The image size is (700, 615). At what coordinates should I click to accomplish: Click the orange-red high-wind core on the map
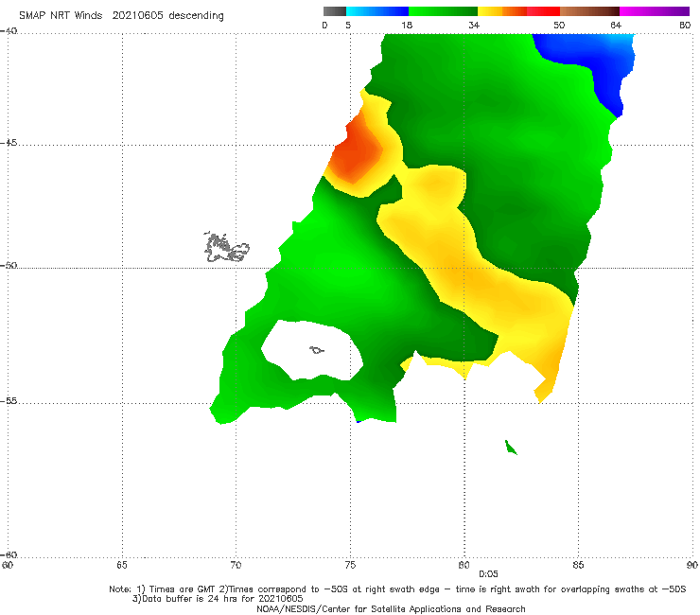(x=358, y=151)
